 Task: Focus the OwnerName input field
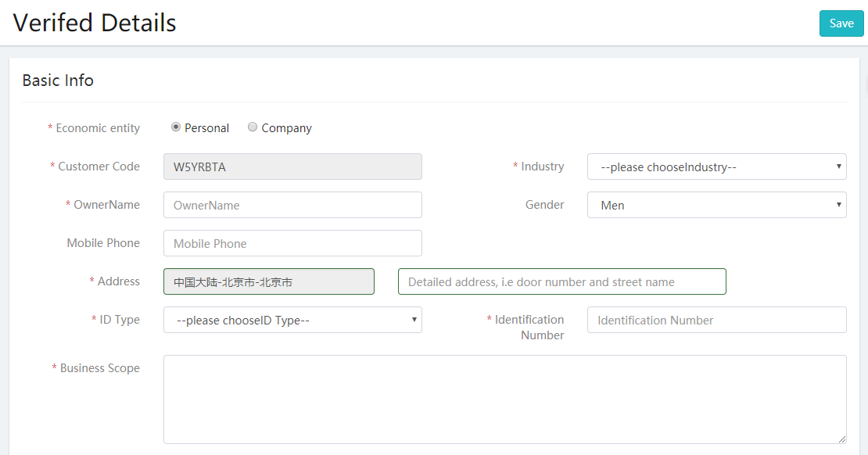(x=292, y=205)
